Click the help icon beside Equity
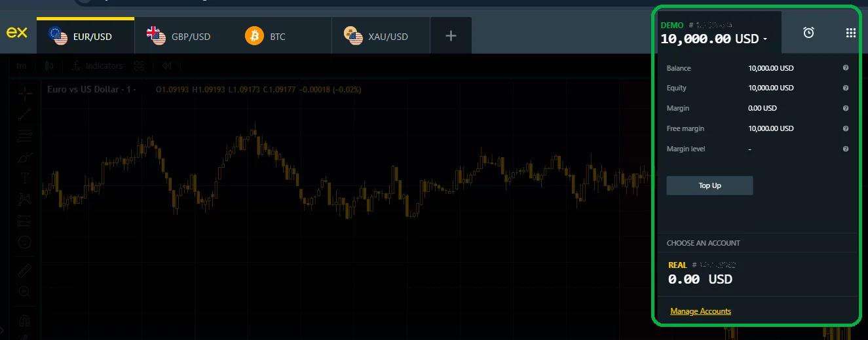The image size is (868, 340). pos(845,88)
